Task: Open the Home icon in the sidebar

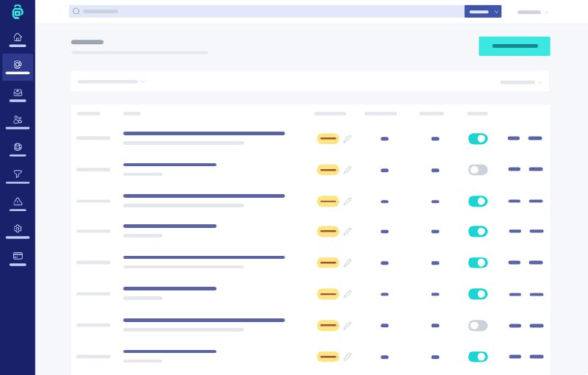Action: pyautogui.click(x=18, y=37)
